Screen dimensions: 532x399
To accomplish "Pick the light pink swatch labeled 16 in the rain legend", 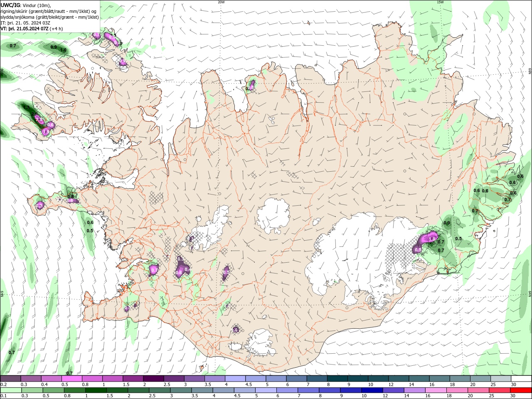I will coord(436,390).
